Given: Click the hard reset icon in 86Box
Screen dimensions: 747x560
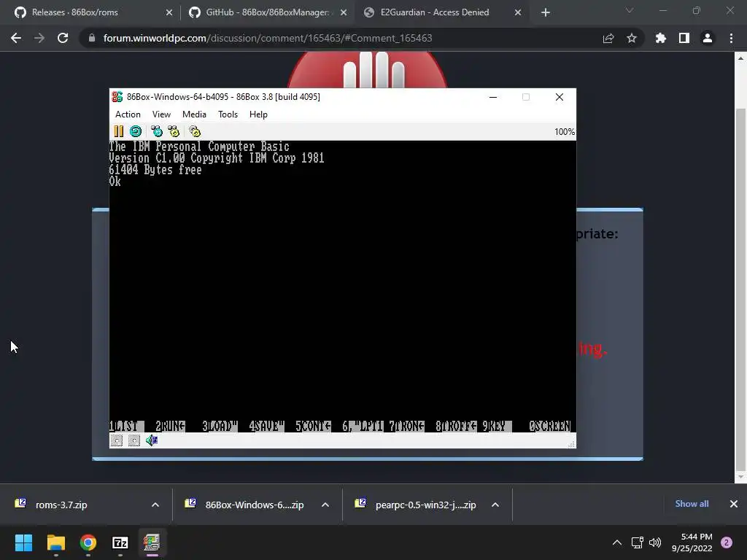Looking at the screenshot, I should [x=136, y=131].
